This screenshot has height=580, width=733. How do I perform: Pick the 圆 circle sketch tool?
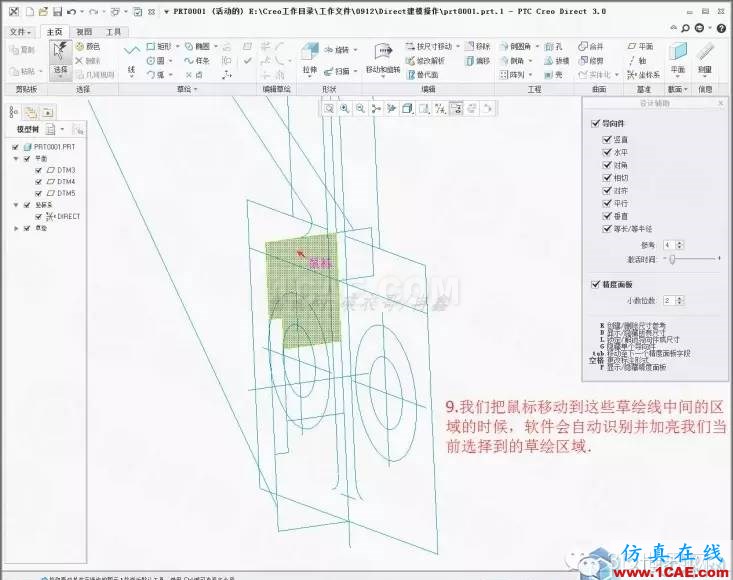tap(156, 61)
